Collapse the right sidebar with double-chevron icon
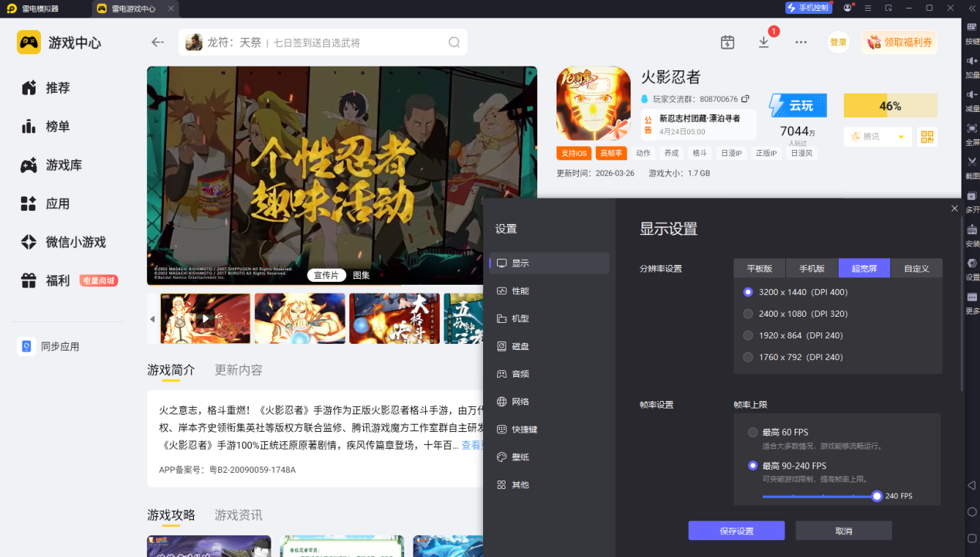The image size is (980, 557). coord(971,8)
